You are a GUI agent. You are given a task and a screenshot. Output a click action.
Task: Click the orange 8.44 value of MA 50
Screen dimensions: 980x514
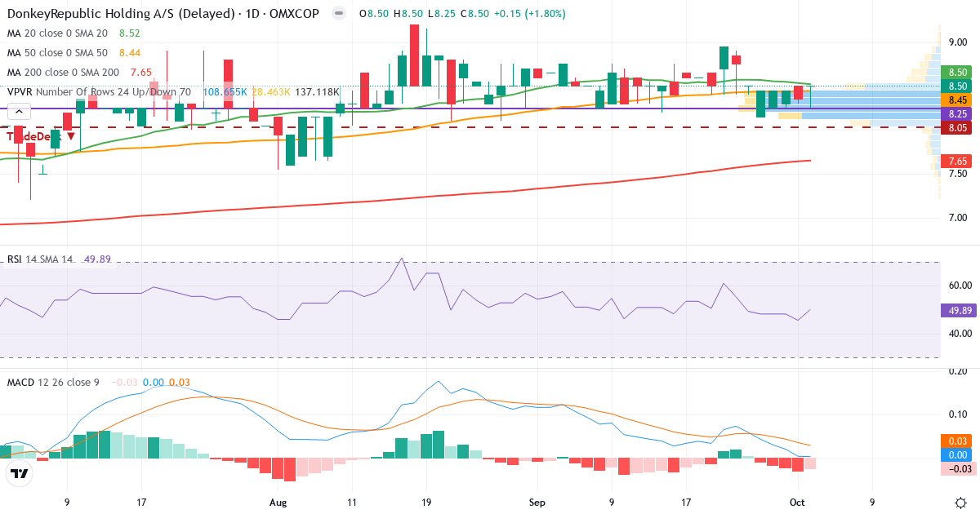(130, 53)
